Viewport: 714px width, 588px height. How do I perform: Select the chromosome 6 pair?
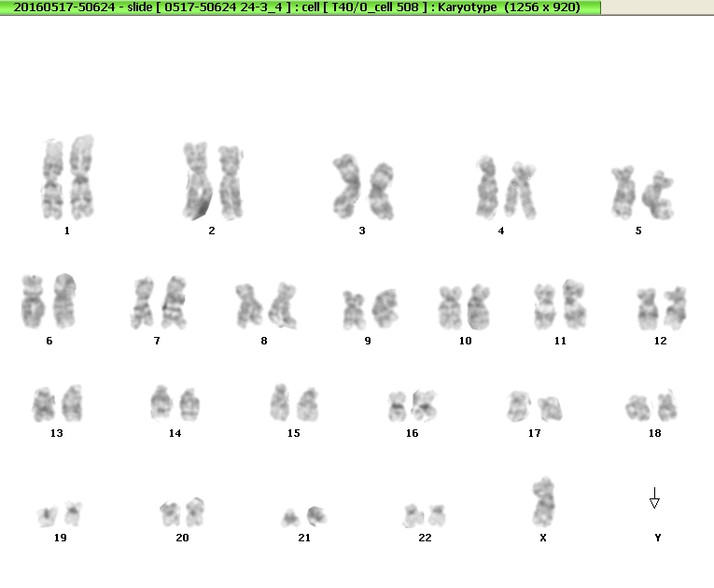[49, 301]
